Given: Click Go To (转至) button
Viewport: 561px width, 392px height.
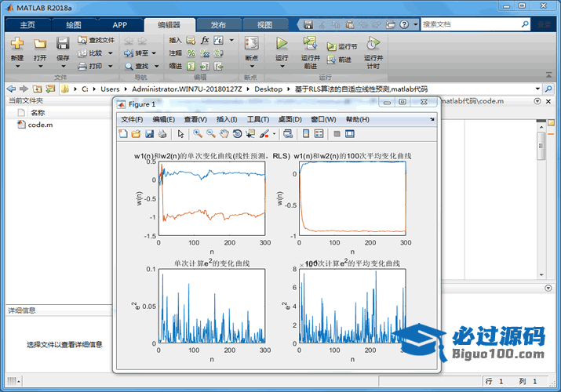Looking at the screenshot, I should 136,53.
